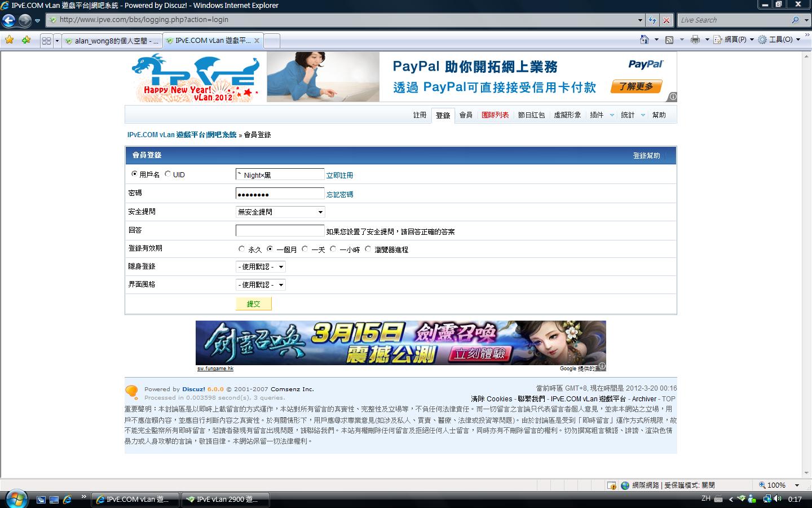Click the 回答 answer input field
This screenshot has width=812, height=508.
[280, 230]
